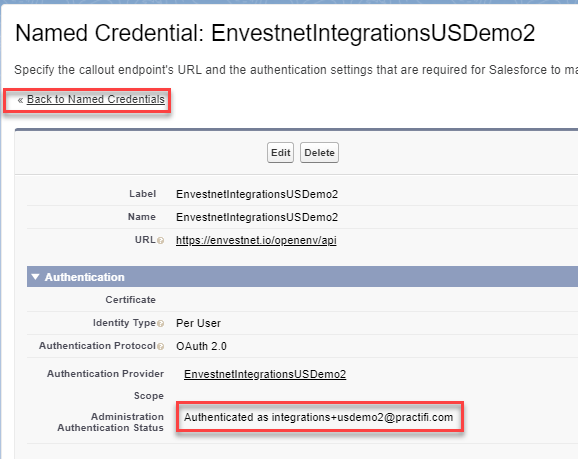Select the Per User identity type value

[198, 323]
